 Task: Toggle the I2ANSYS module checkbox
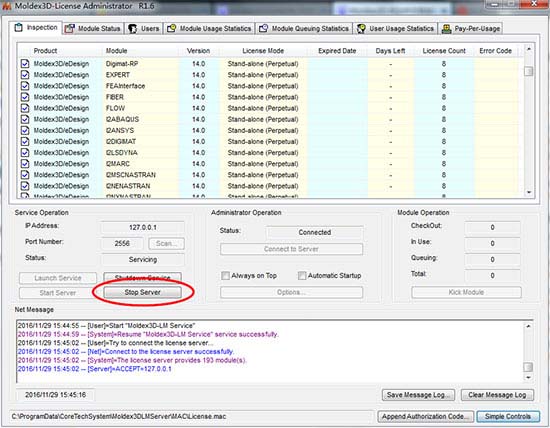point(25,131)
